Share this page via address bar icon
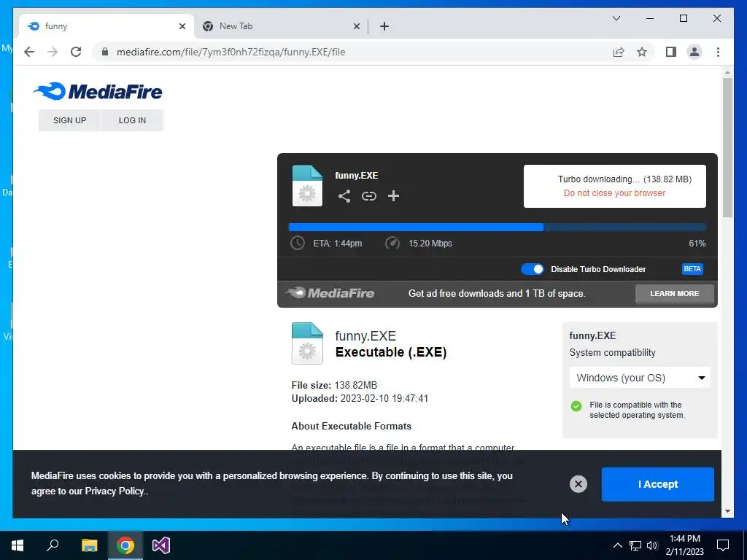This screenshot has height=560, width=747. tap(619, 52)
